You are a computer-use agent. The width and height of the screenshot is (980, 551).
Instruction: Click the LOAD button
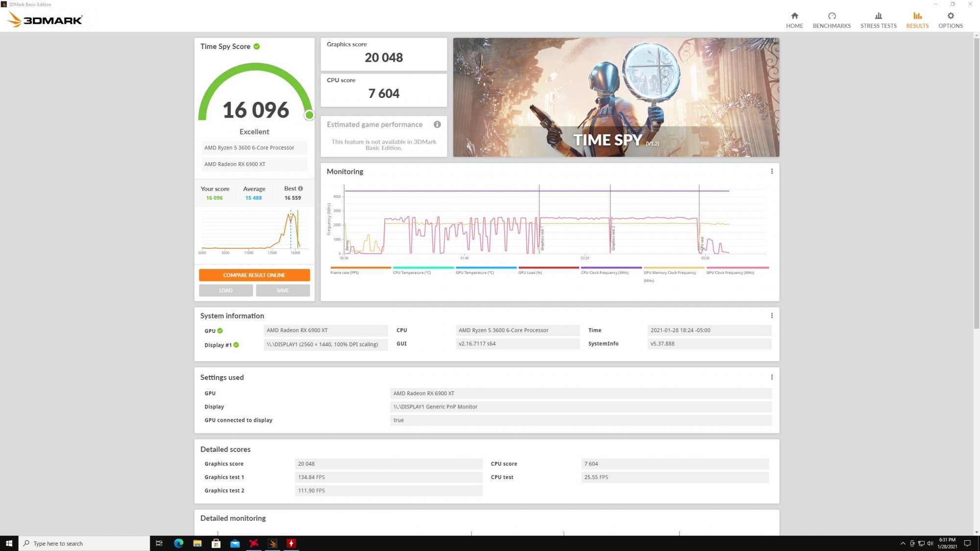226,290
